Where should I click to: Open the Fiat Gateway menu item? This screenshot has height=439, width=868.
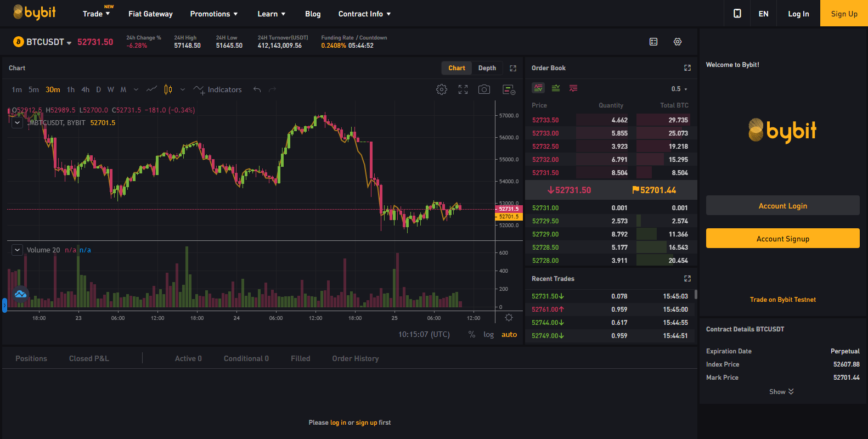150,14
